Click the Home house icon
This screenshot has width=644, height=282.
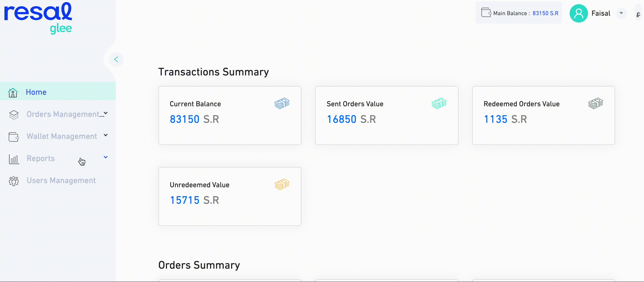[x=13, y=92]
